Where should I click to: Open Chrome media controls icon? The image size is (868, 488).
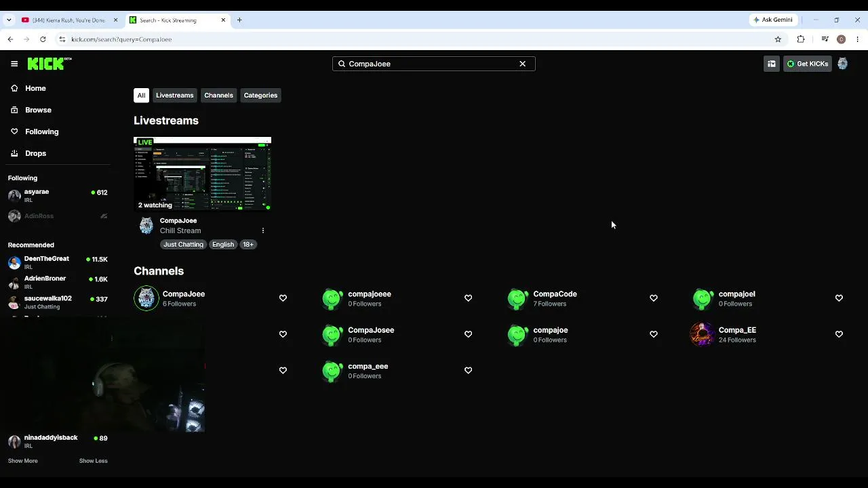[825, 39]
